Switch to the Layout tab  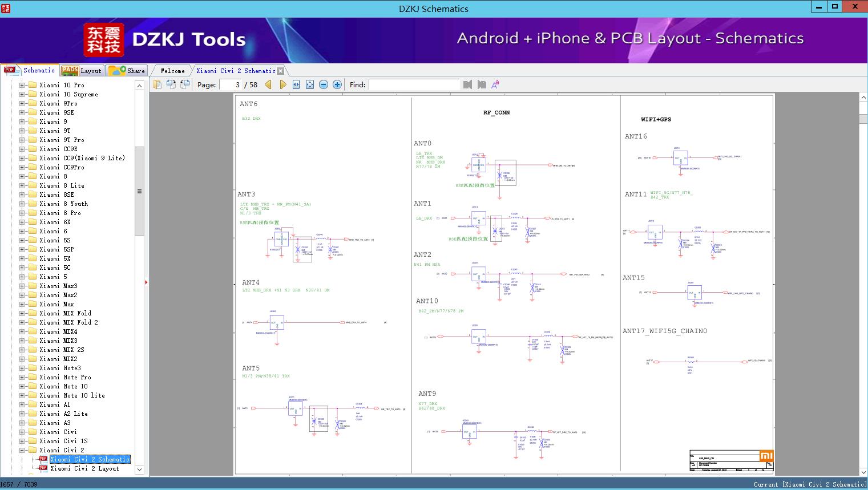point(82,71)
